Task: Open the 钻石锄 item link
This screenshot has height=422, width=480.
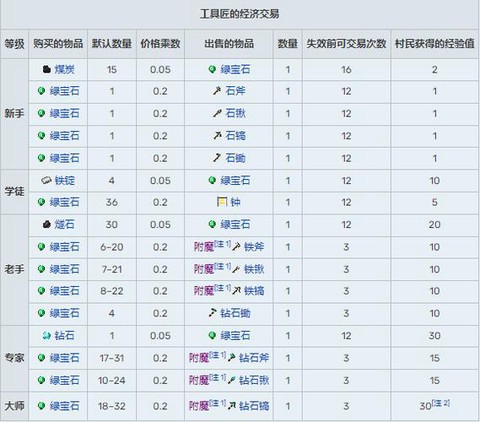Action: [x=235, y=313]
